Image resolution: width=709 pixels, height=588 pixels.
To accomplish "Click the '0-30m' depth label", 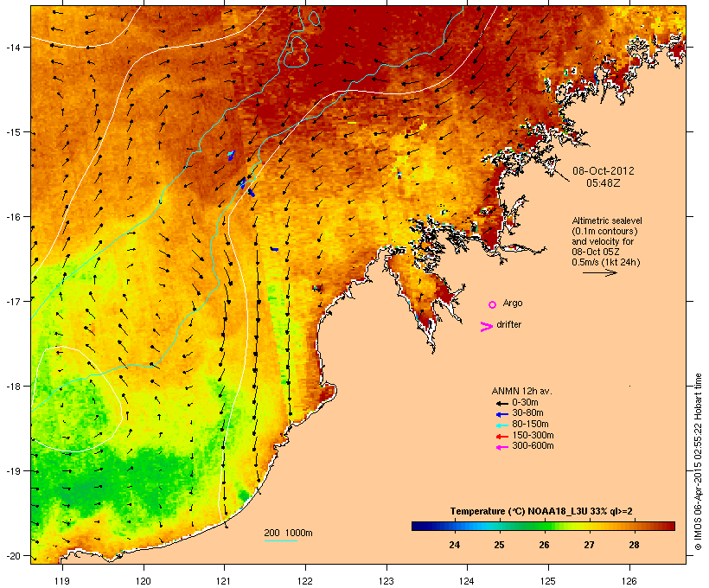I will click(525, 403).
